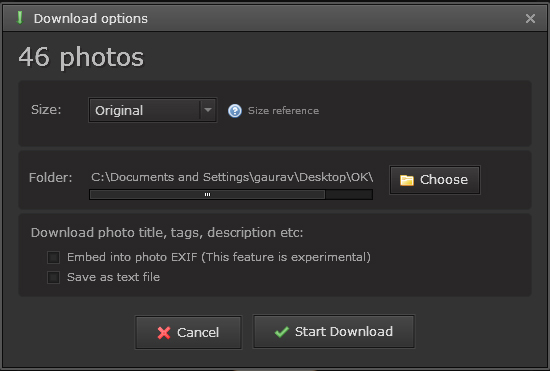Click the 'Embed into photo EXIF' label text
Viewport: 550px width, 371px height.
click(x=132, y=257)
